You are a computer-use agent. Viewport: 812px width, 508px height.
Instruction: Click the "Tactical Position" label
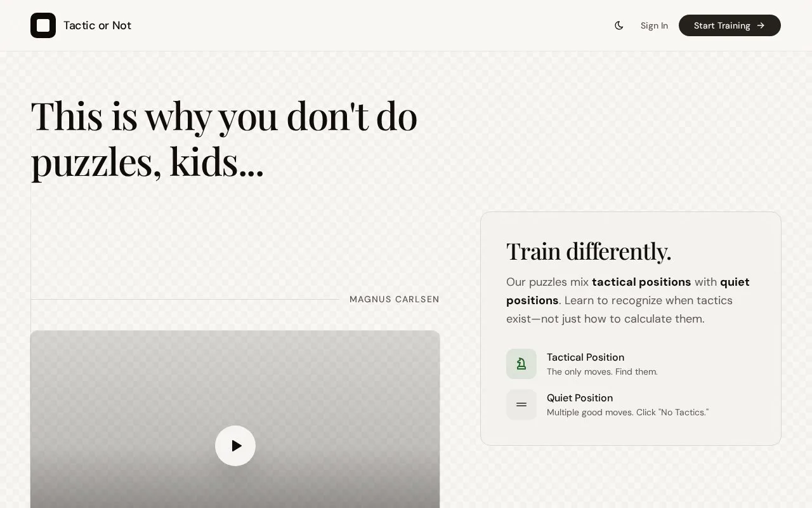click(x=586, y=358)
